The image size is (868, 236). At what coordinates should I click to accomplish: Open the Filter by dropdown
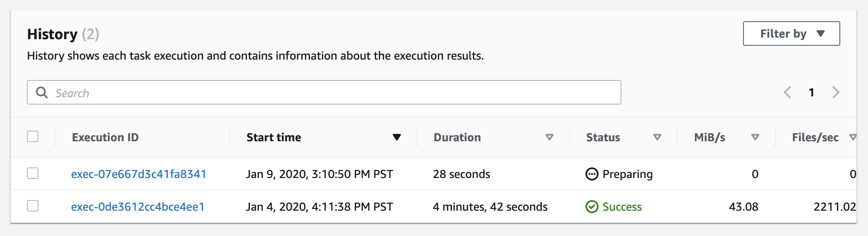click(x=791, y=33)
